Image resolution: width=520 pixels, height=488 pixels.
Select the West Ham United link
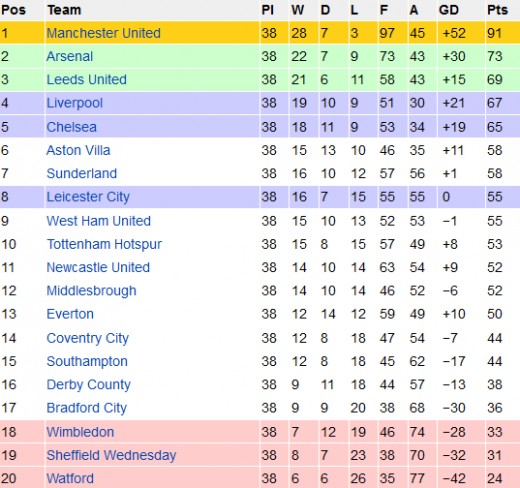[99, 221]
